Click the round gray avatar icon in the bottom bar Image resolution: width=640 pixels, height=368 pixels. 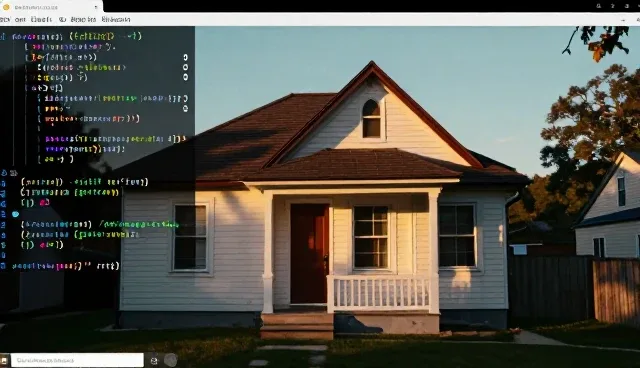click(x=171, y=360)
